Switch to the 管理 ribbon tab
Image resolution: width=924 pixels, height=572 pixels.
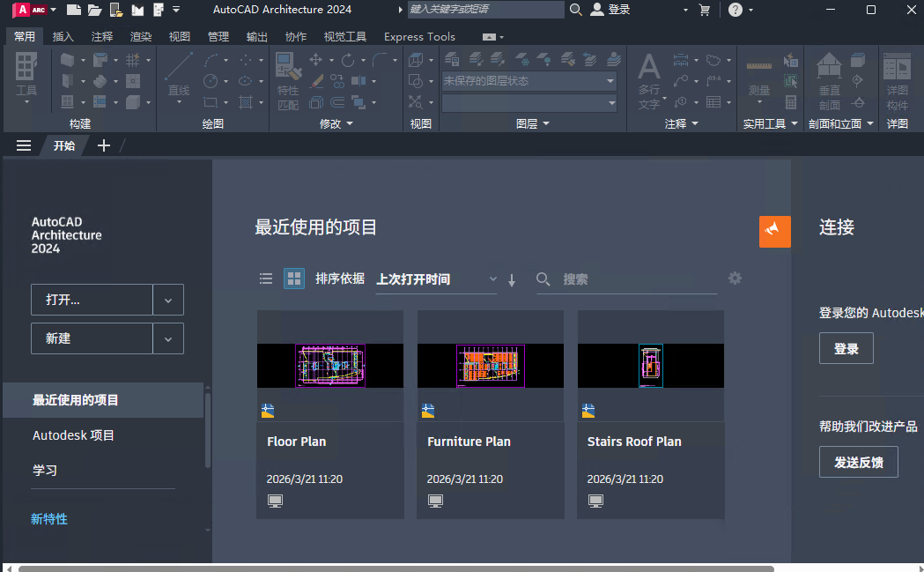coord(218,36)
